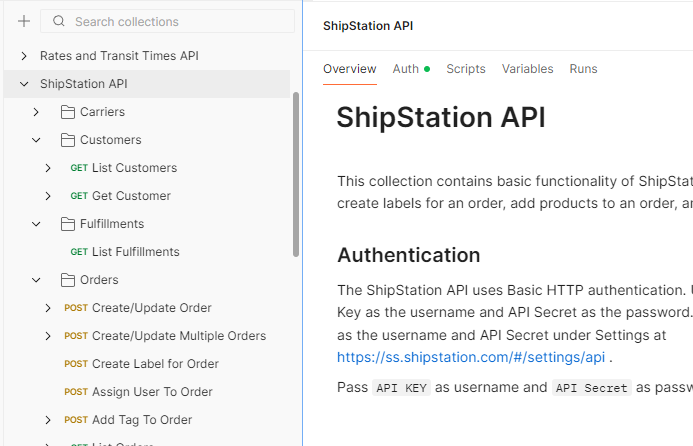Focus the Search collections field

[168, 21]
